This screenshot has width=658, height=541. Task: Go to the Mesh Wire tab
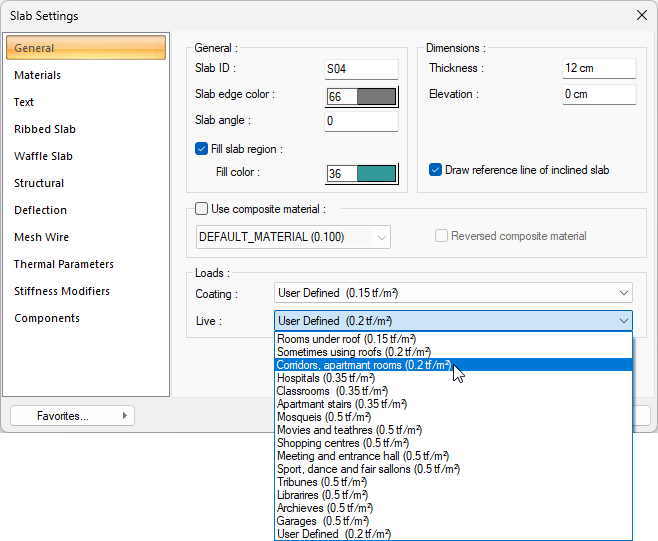pyautogui.click(x=42, y=237)
